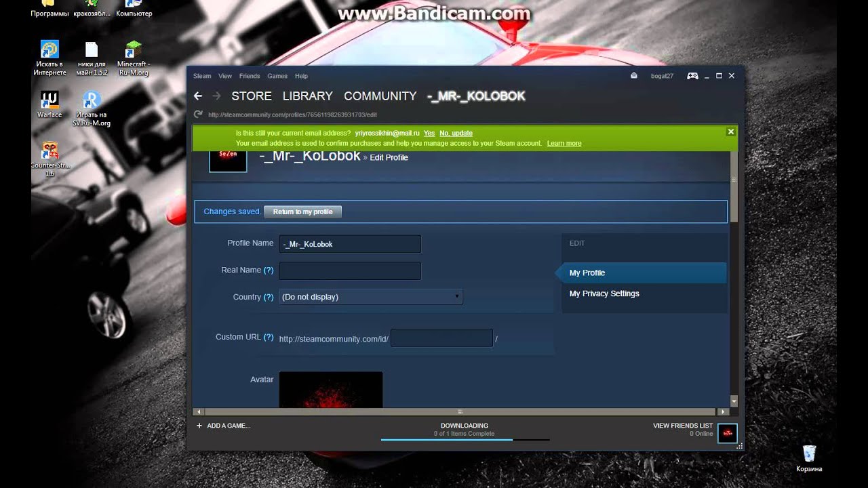Confirm email with the Yes link
The width and height of the screenshot is (868, 488).
point(429,134)
